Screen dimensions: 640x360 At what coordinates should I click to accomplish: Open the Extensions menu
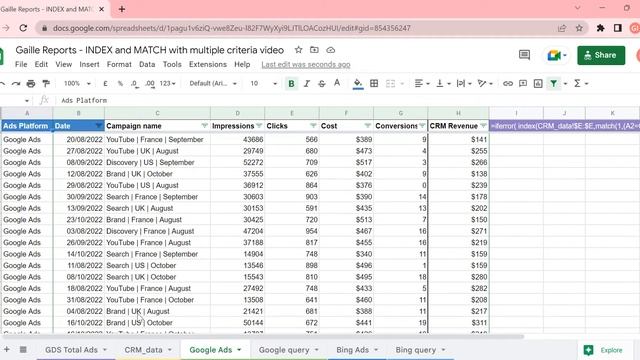(x=208, y=64)
